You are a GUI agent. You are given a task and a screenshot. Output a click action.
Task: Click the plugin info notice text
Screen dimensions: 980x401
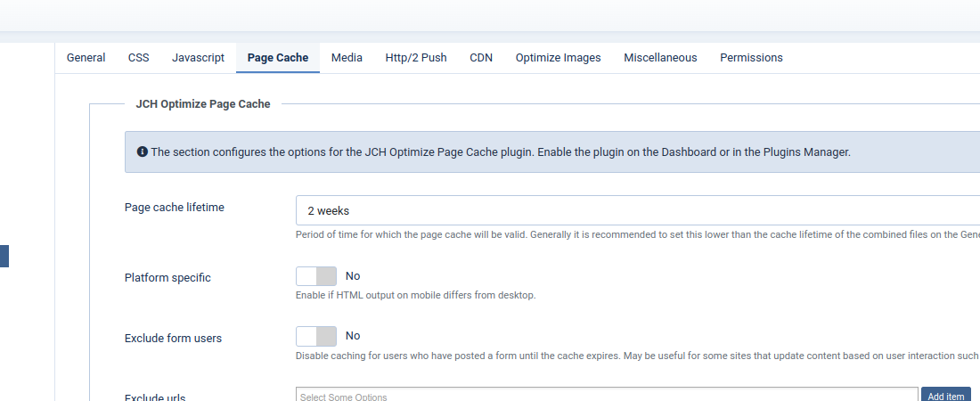501,152
